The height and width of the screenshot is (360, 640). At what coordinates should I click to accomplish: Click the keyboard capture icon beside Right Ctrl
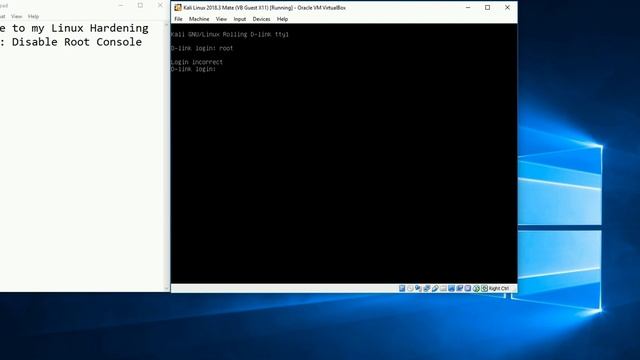(484, 289)
